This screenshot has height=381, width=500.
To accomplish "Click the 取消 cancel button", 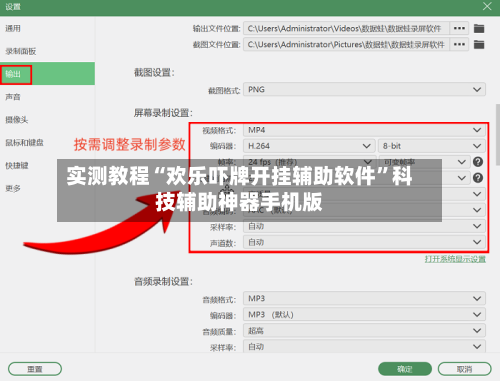I will (465, 369).
